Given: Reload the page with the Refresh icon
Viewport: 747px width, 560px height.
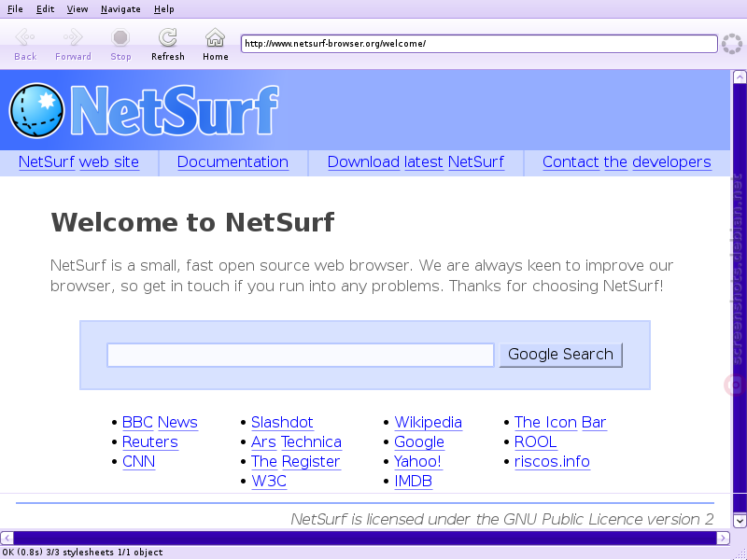Looking at the screenshot, I should tap(168, 37).
